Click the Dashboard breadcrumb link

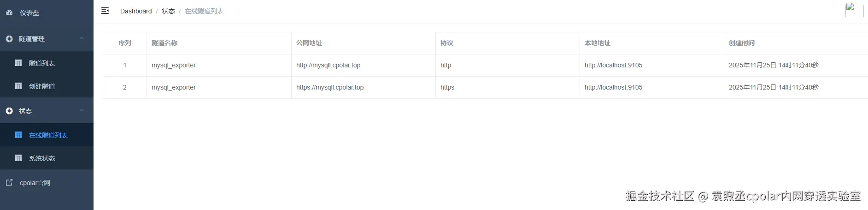pyautogui.click(x=136, y=11)
